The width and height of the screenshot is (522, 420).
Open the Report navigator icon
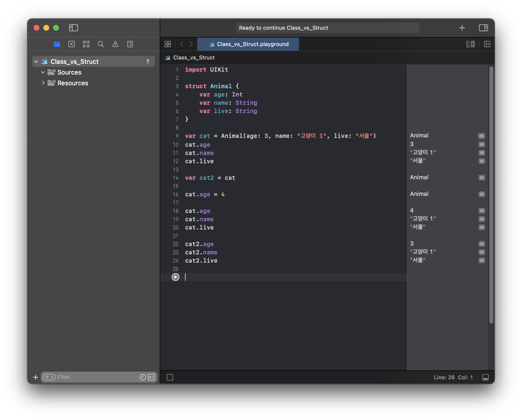point(130,44)
